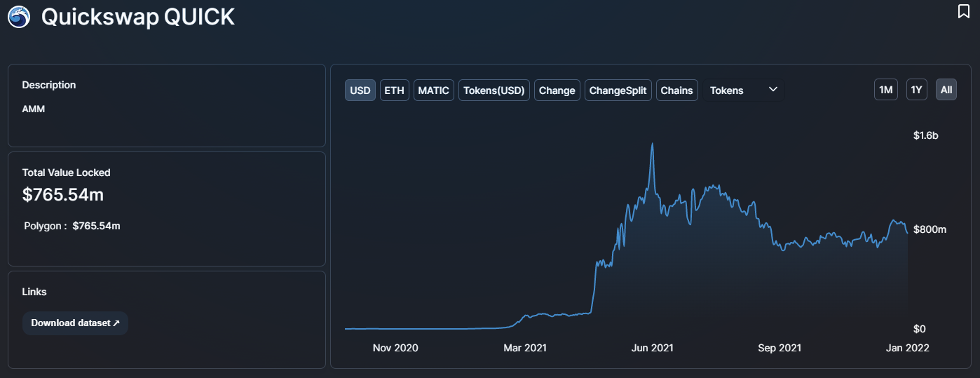Click the AMM description text
The height and width of the screenshot is (378, 980).
34,109
